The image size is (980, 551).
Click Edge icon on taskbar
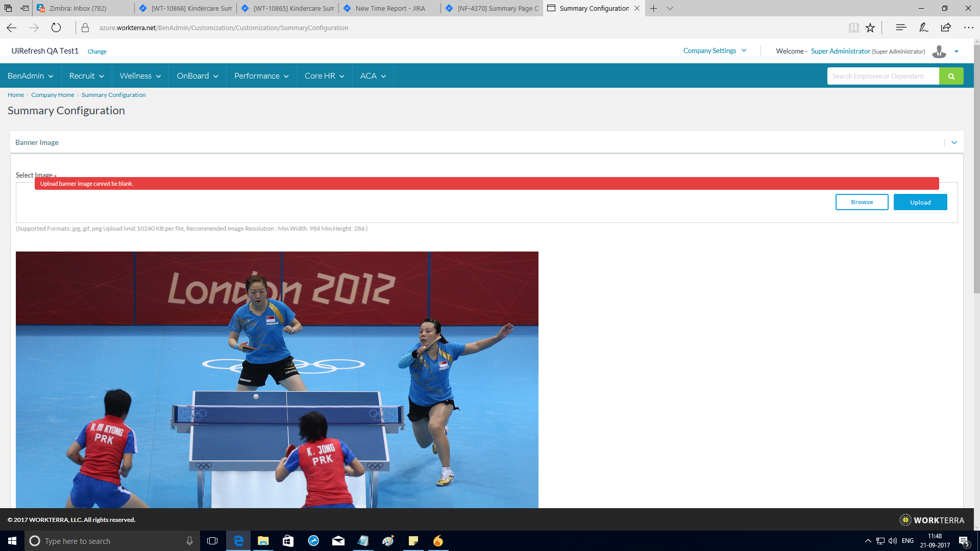click(238, 541)
